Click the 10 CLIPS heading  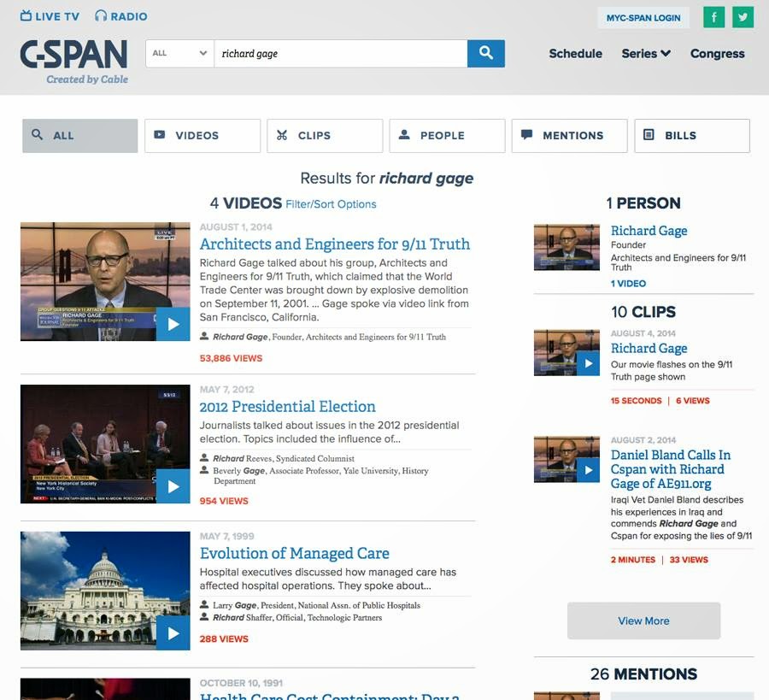click(643, 312)
